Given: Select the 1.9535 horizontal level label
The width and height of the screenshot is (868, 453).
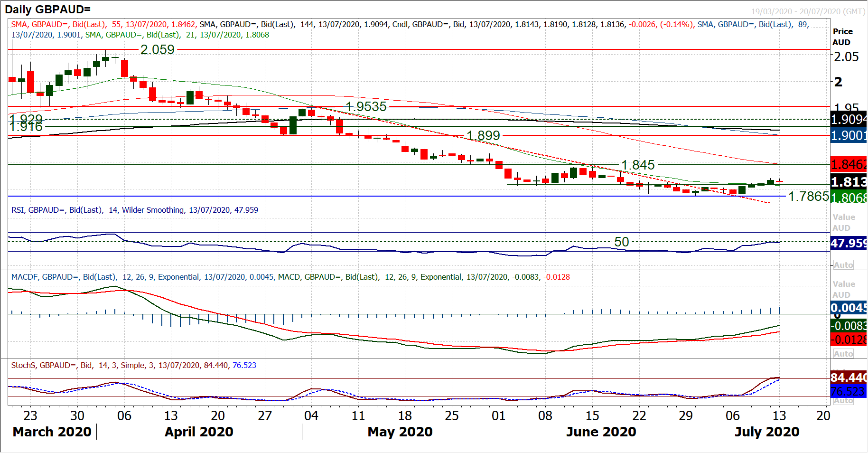Looking at the screenshot, I should point(366,107).
